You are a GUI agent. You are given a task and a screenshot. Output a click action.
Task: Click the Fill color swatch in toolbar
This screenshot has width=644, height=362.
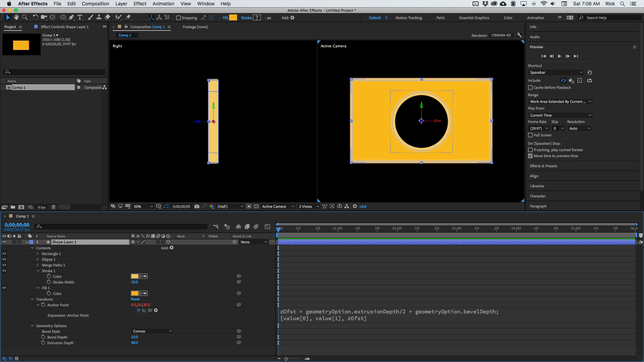pyautogui.click(x=233, y=18)
